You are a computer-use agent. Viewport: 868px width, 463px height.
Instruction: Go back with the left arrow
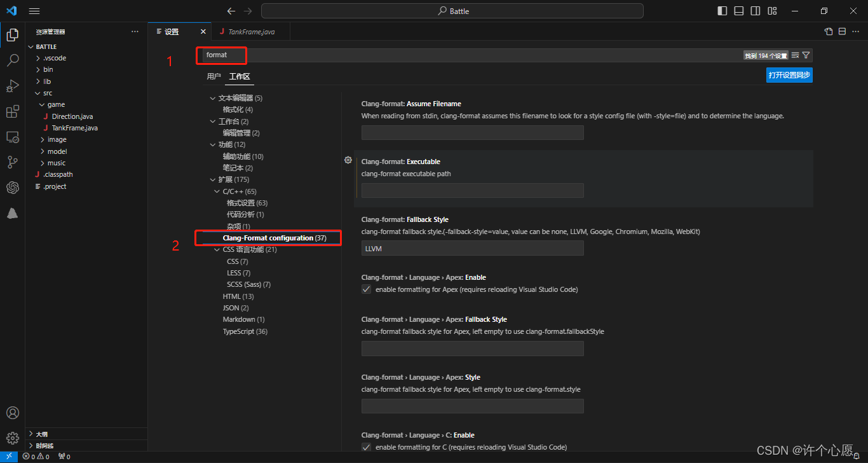231,11
